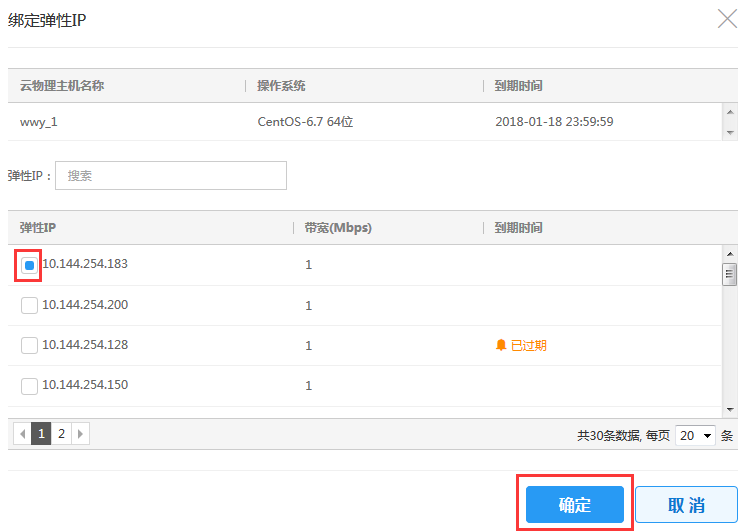
Task: Click IP address 10.144.254.200 text
Action: 85,305
